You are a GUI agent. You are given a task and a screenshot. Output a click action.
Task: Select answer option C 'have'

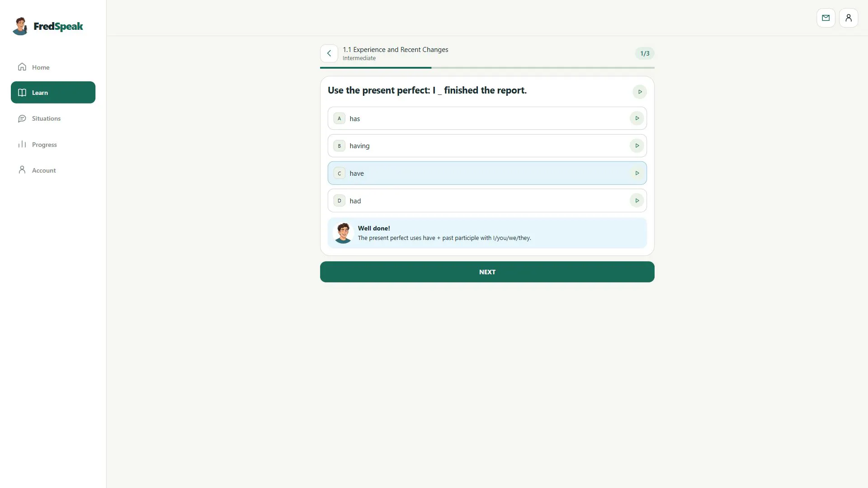487,173
